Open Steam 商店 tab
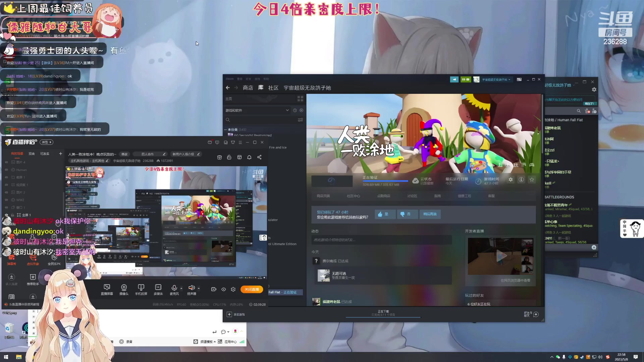The width and height of the screenshot is (644, 362). [x=248, y=88]
